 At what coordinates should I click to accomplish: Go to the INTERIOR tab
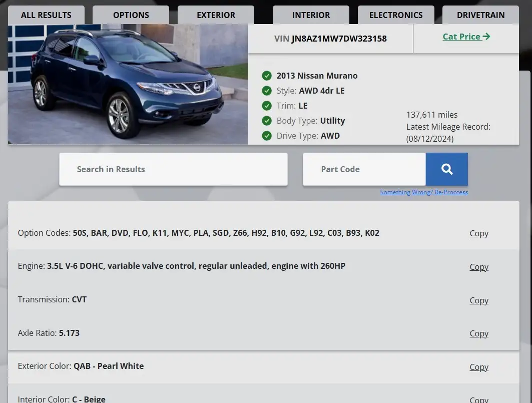click(311, 15)
